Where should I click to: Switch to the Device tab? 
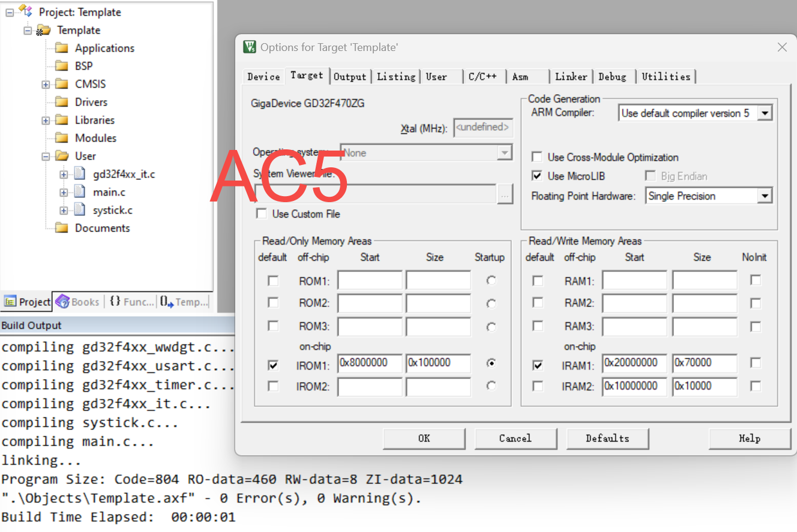[263, 77]
